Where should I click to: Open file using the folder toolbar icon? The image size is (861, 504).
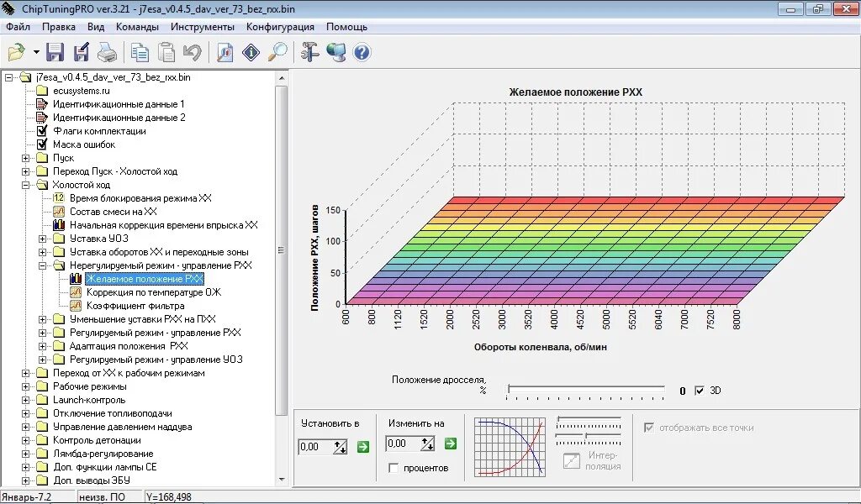tap(17, 52)
